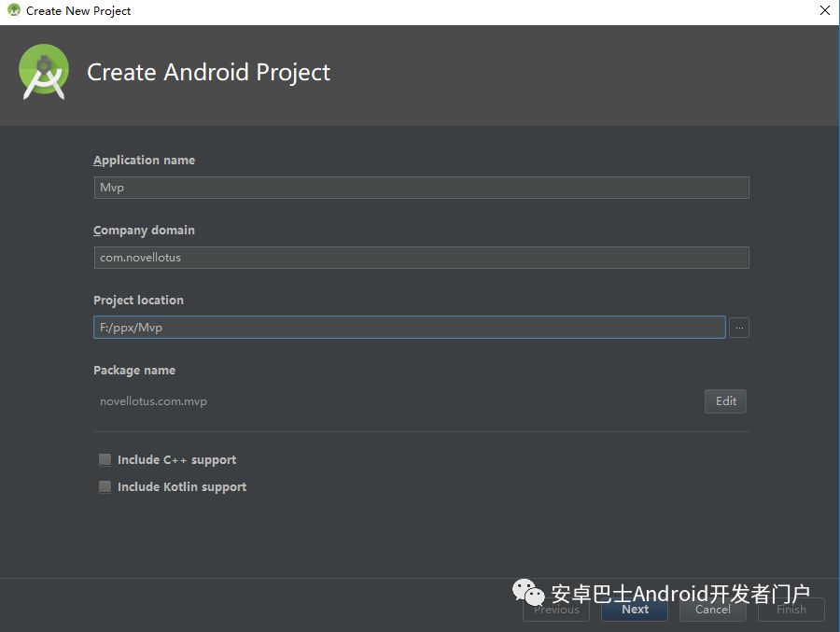This screenshot has height=632, width=840.
Task: Select the Application name input field
Action: point(420,187)
